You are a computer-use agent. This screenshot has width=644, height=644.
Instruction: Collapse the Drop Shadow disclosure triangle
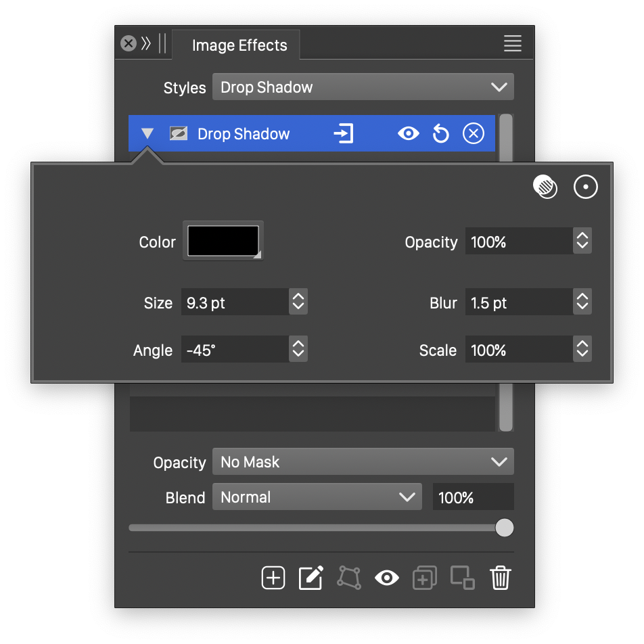coord(147,134)
